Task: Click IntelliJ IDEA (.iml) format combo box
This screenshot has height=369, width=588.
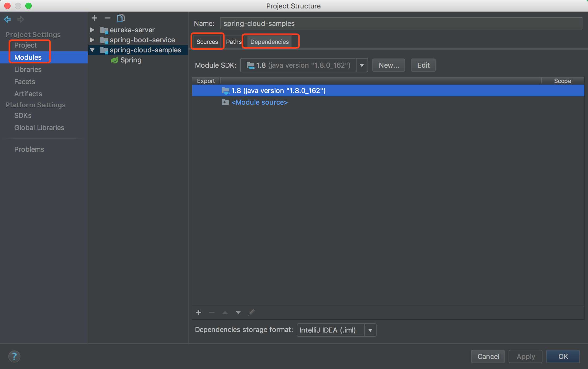Action: [337, 330]
